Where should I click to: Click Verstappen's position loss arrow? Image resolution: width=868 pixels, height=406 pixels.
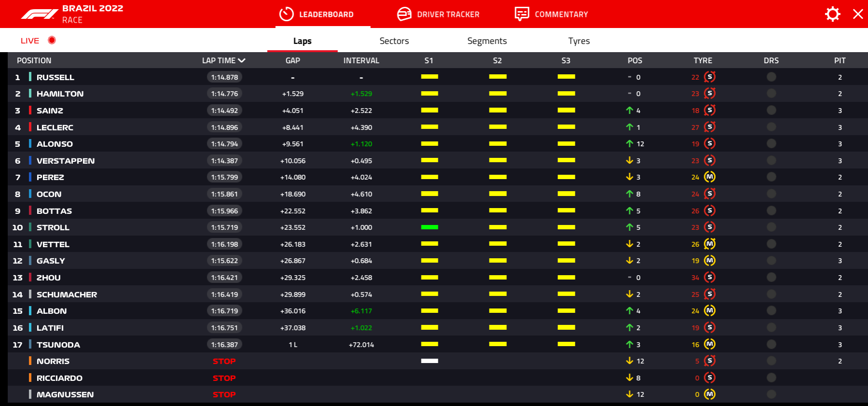point(629,160)
